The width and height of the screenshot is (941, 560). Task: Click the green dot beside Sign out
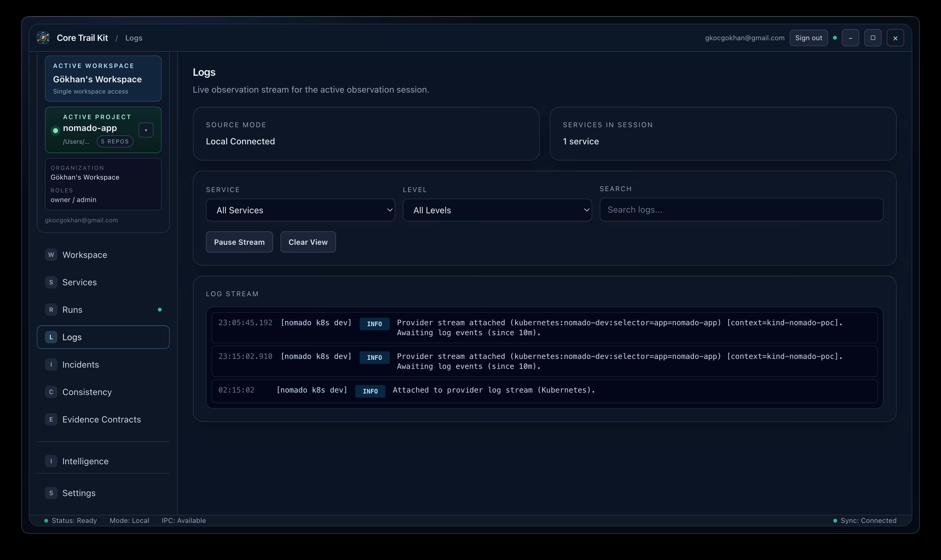coord(835,38)
